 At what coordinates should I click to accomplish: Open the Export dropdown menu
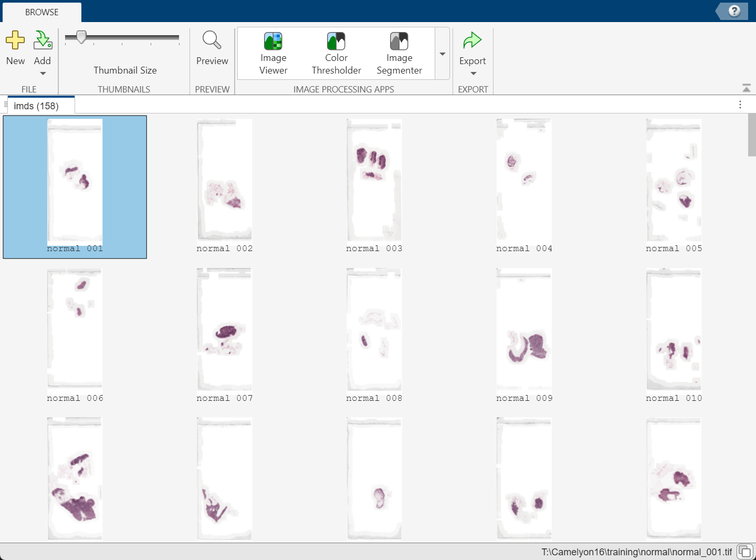pyautogui.click(x=472, y=71)
